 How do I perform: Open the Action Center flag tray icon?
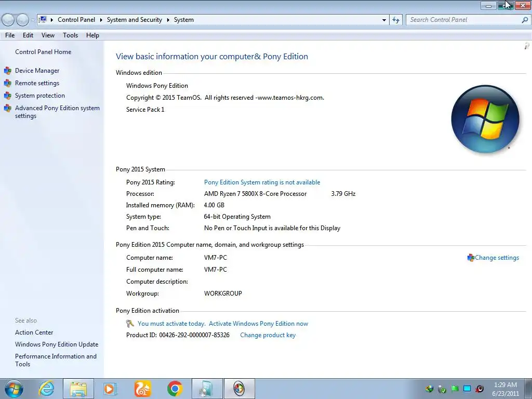pos(455,389)
